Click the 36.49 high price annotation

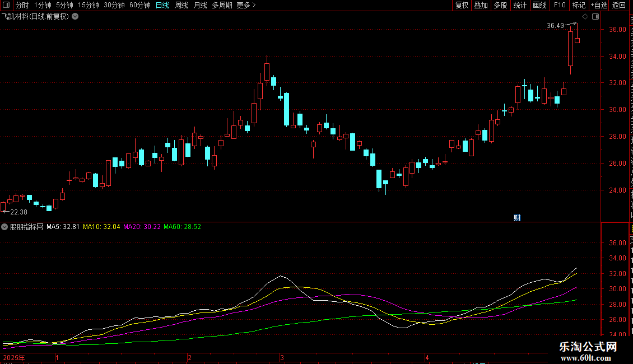(x=556, y=25)
